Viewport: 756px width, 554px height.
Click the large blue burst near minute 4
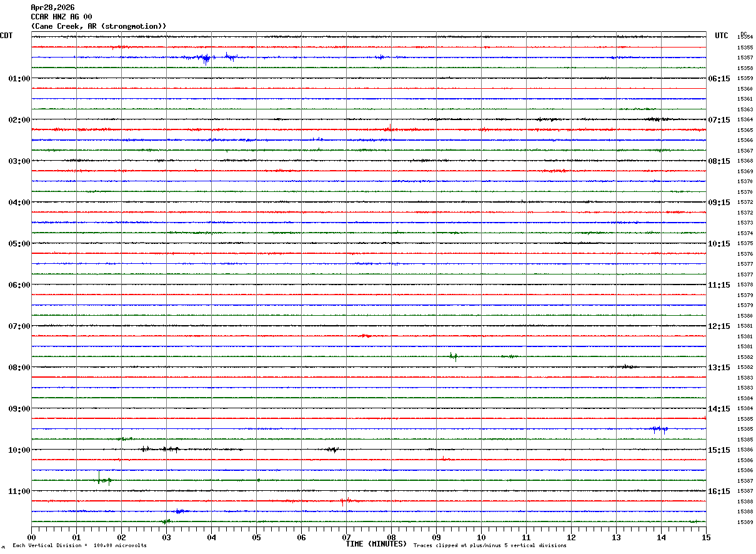click(205, 59)
